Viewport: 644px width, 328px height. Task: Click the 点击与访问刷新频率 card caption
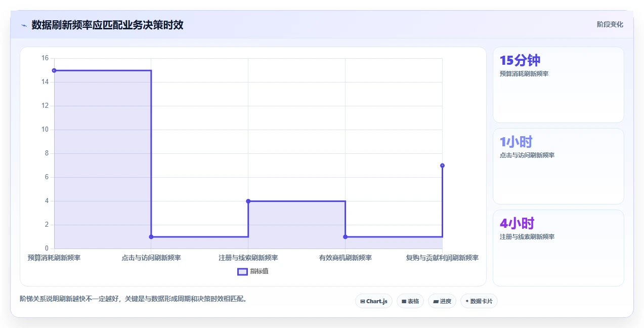[x=527, y=155]
